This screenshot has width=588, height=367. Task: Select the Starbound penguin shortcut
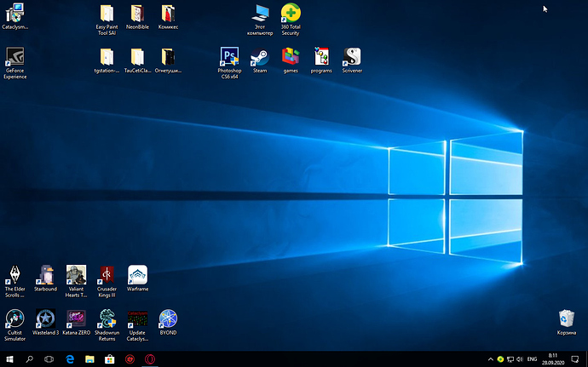[46, 278]
